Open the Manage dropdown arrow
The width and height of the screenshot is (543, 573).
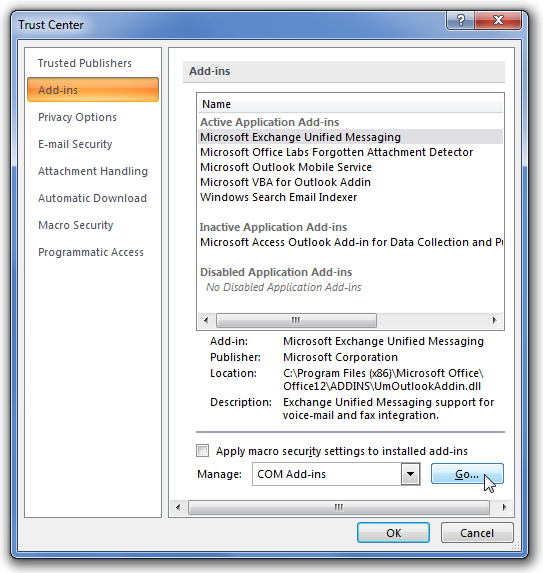pyautogui.click(x=410, y=474)
